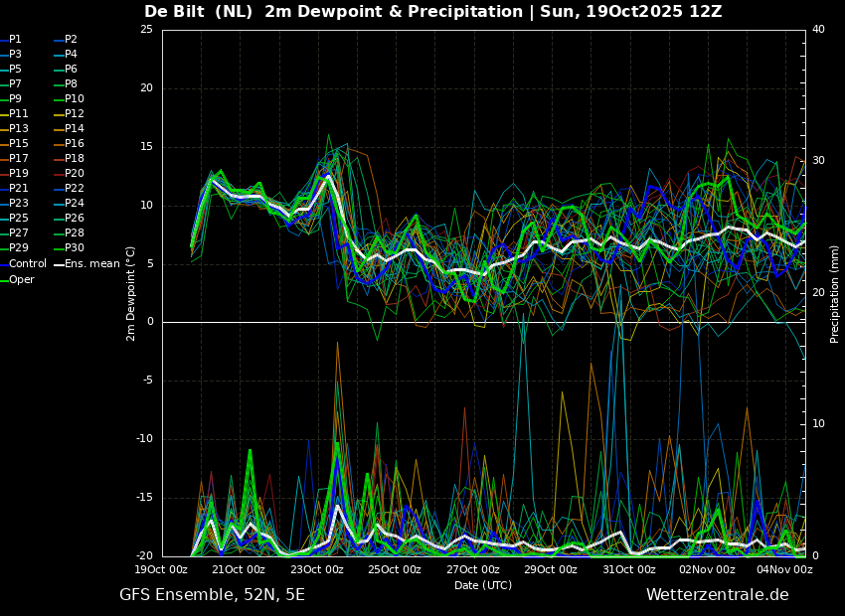
Task: Click the Control legend entry
Action: [24, 264]
